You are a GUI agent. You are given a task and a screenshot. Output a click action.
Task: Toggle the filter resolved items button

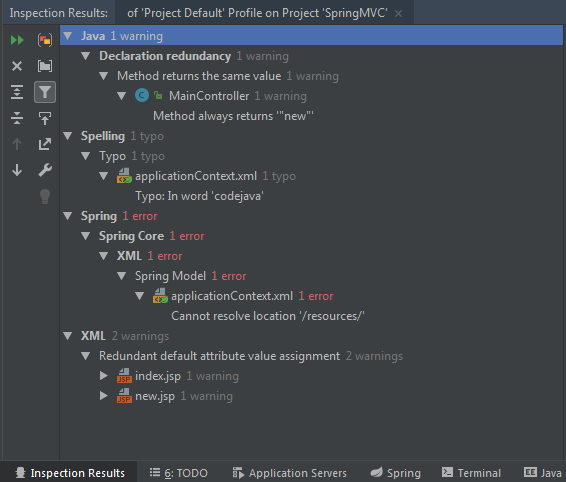(45, 92)
